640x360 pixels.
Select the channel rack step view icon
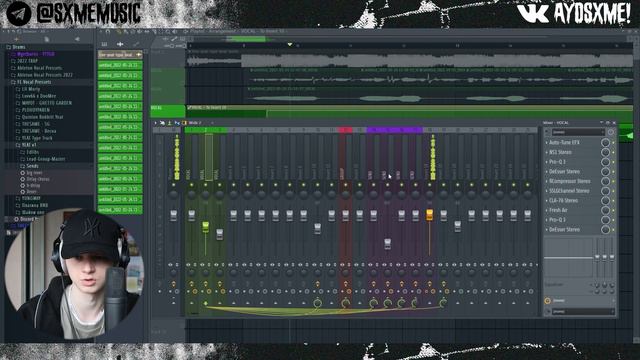[x=104, y=44]
